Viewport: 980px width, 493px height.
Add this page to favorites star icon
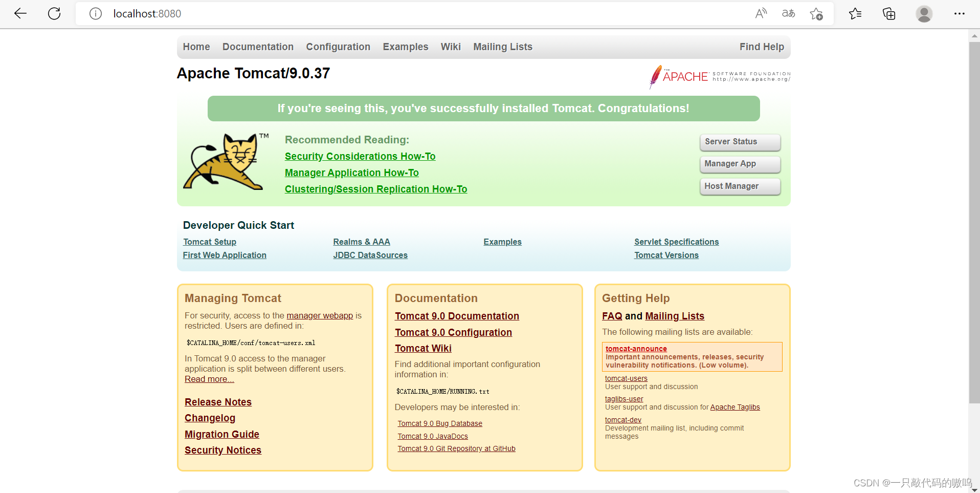point(816,14)
